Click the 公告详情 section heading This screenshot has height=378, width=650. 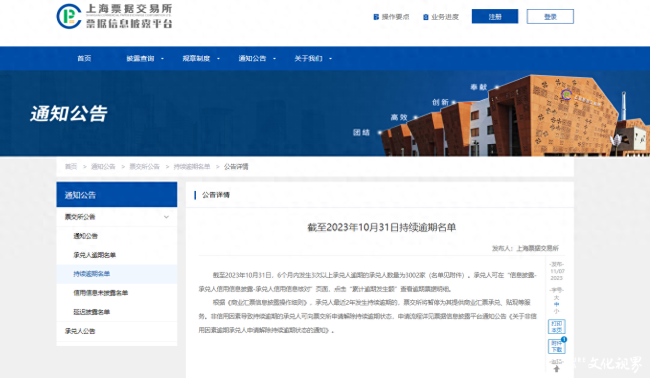(216, 195)
